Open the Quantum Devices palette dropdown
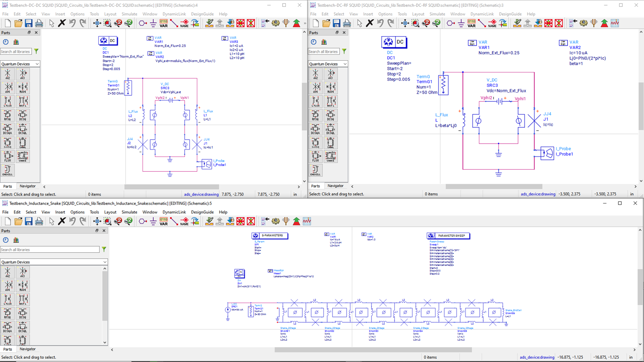Image resolution: width=644 pixels, height=362 pixels. [x=20, y=64]
